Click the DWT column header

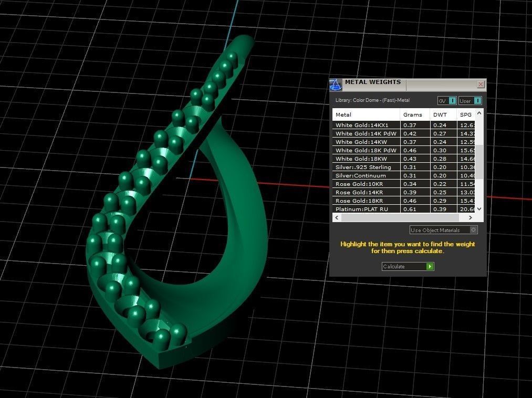(443, 114)
